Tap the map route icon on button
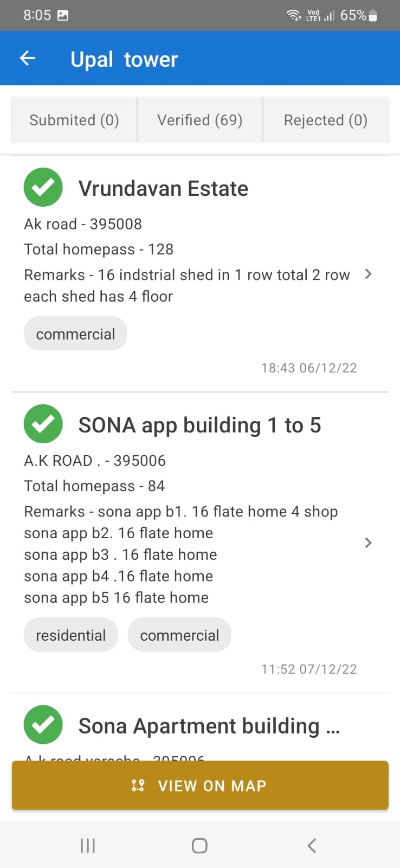The image size is (400, 868). click(x=138, y=786)
